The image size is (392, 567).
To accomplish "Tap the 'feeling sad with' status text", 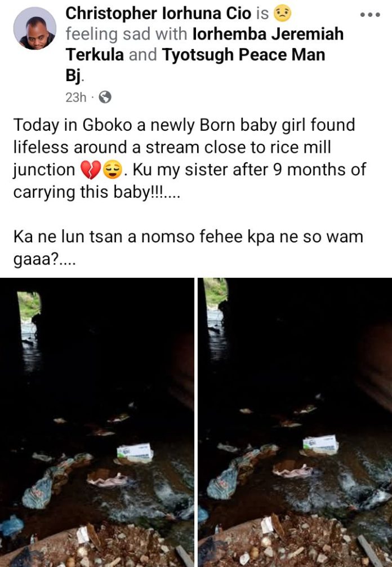I will (126, 34).
